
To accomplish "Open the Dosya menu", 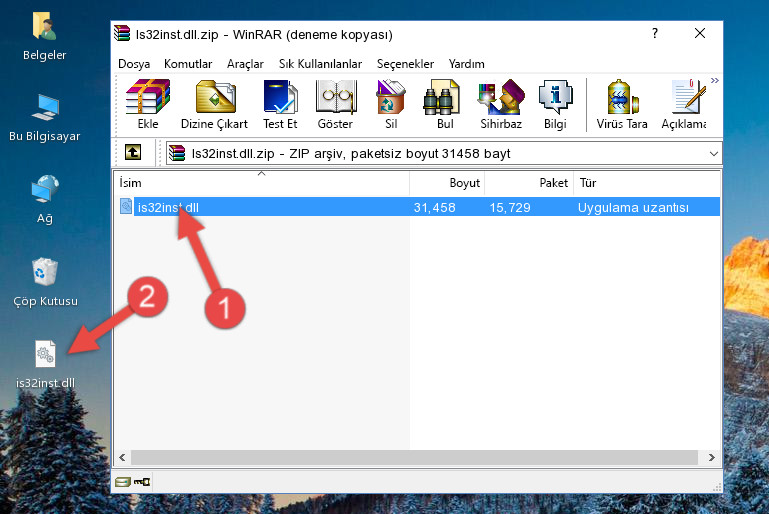I will pos(134,64).
